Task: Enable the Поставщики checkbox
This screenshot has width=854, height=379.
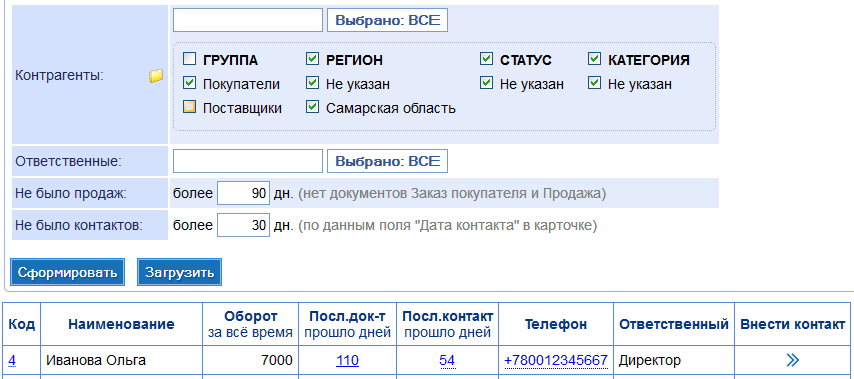Action: pyautogui.click(x=189, y=107)
